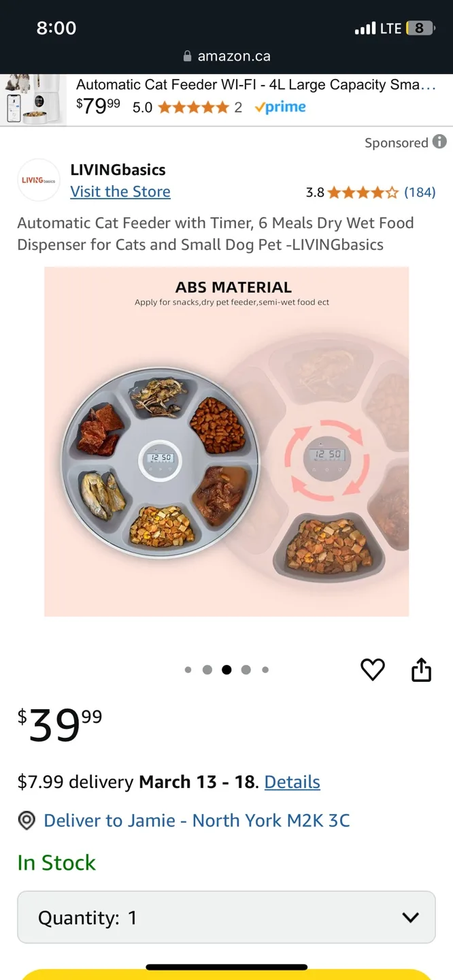Viewport: 453px width, 980px height.
Task: Tap the cat feeder product image
Action: coord(227,441)
